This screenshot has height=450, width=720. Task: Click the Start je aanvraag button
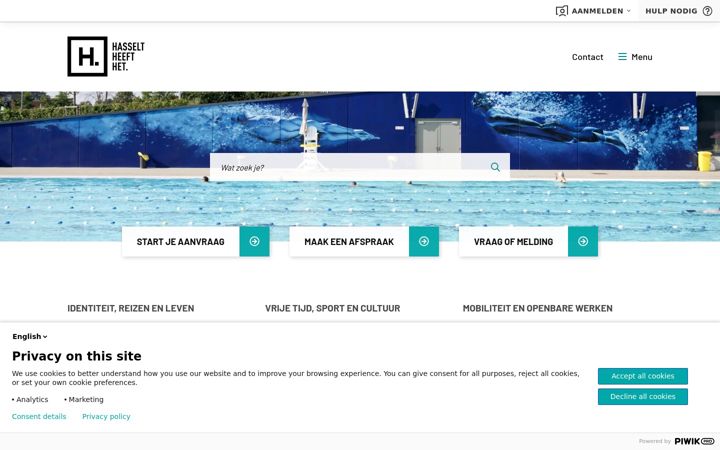pos(196,242)
